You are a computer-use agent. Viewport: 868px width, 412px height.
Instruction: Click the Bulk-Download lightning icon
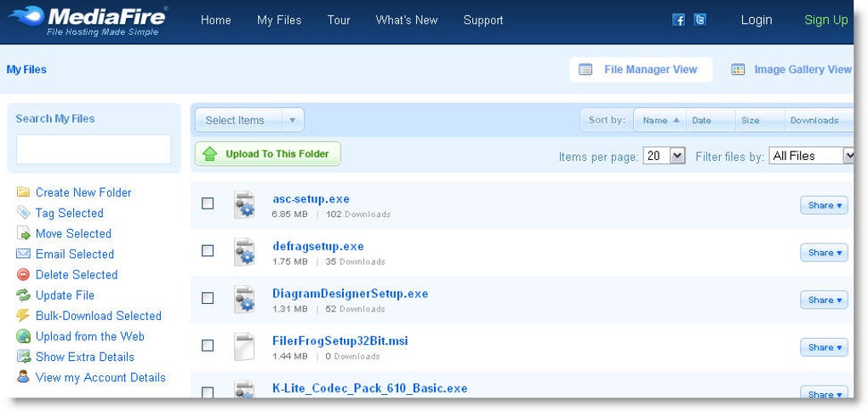[x=23, y=315]
